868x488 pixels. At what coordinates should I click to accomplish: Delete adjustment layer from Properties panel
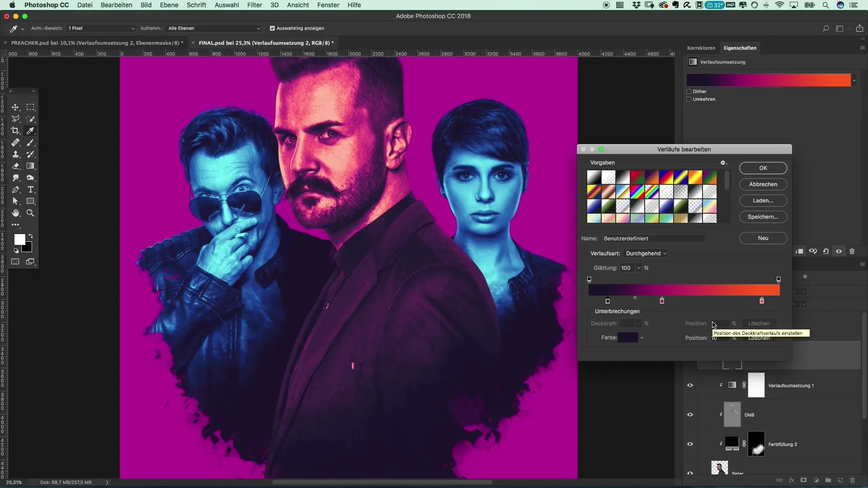tap(852, 251)
